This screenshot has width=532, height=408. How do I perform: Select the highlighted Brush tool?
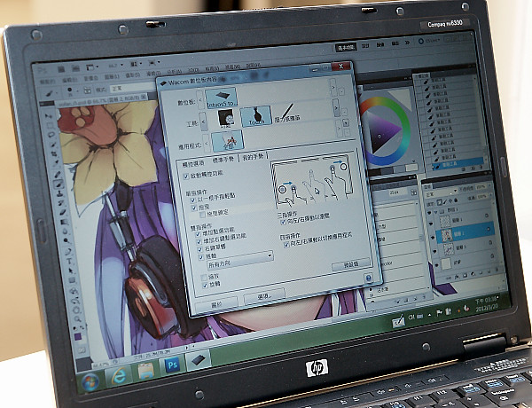(59, 184)
